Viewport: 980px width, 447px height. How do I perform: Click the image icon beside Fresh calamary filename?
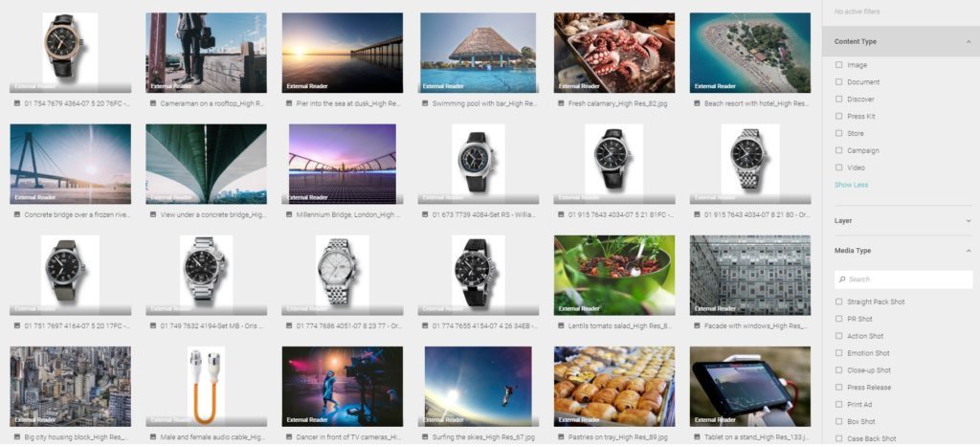tap(561, 103)
